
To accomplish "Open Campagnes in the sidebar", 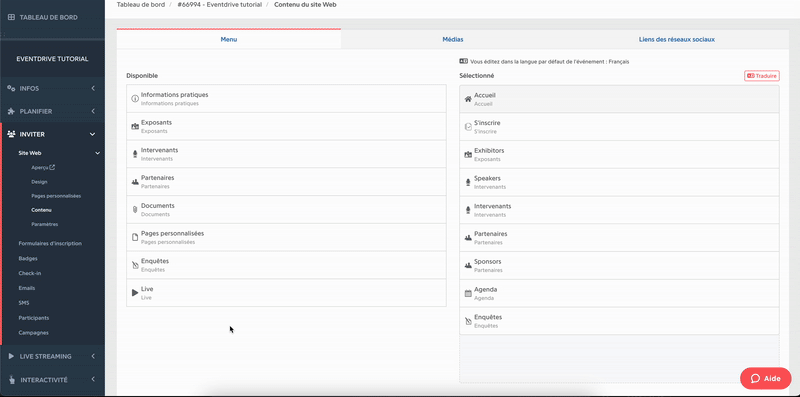I will [x=34, y=332].
